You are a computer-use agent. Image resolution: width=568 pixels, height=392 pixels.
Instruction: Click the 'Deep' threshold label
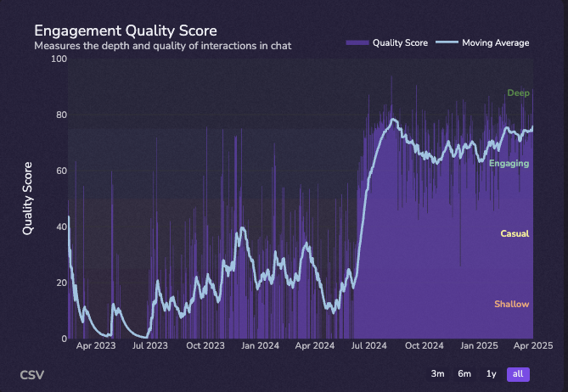[518, 93]
